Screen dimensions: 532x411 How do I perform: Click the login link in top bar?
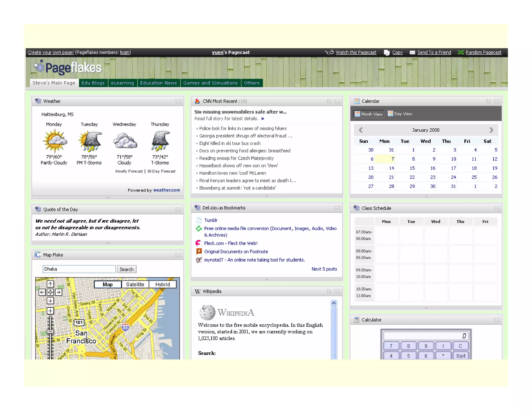125,52
